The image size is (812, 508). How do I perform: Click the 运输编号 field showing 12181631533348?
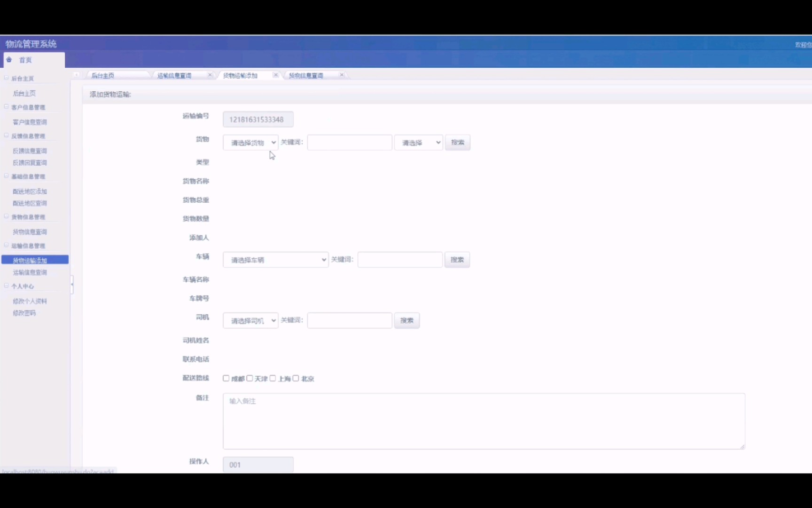click(258, 119)
